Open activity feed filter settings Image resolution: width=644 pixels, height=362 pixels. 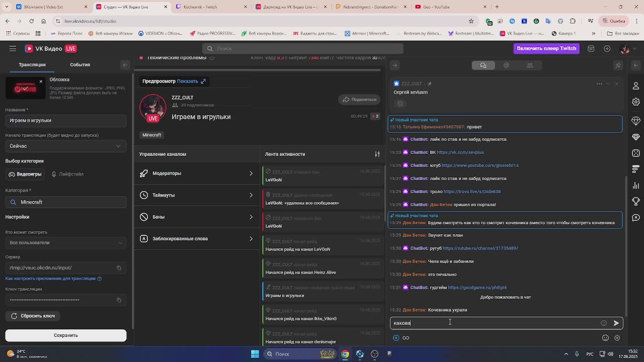point(377,154)
